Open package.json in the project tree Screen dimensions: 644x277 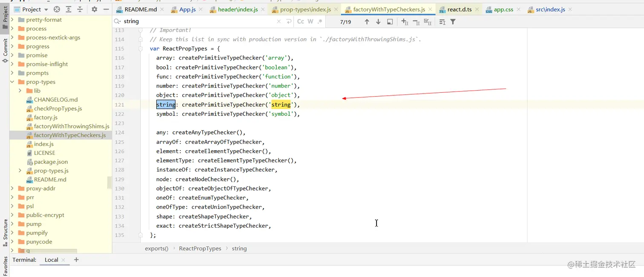pos(51,162)
